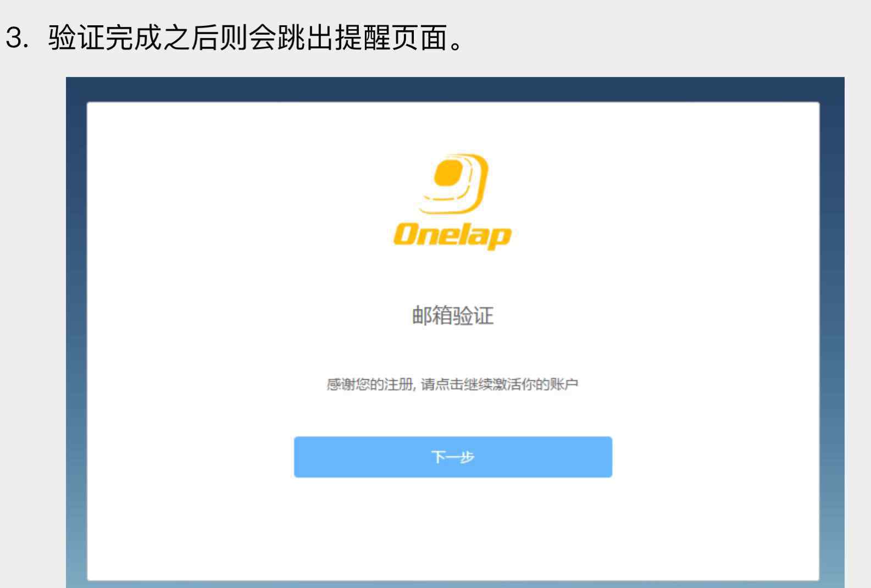Screen dimensions: 871x588
Task: Select the 邮箱验证 heading text
Action: pyautogui.click(x=453, y=316)
